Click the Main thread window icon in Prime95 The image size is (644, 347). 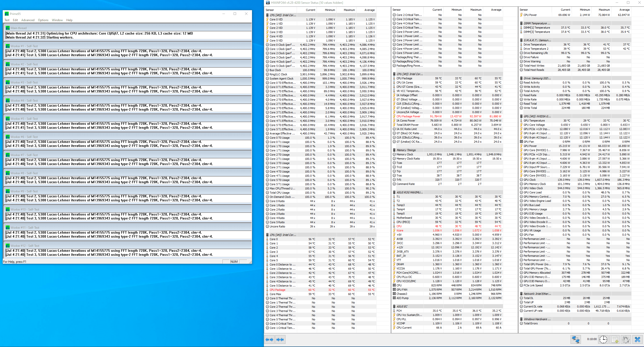pyautogui.click(x=8, y=28)
